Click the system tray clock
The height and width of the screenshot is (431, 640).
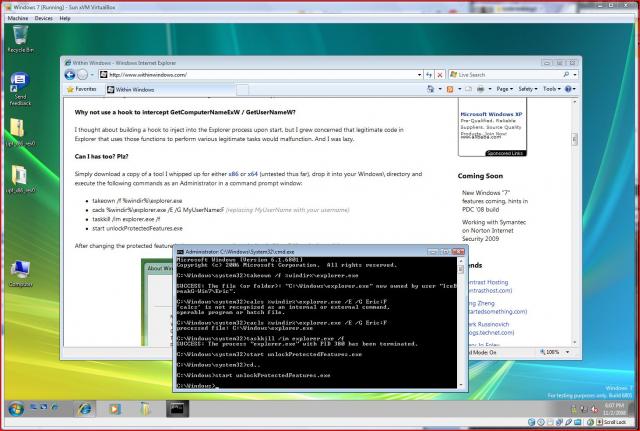[x=614, y=409]
